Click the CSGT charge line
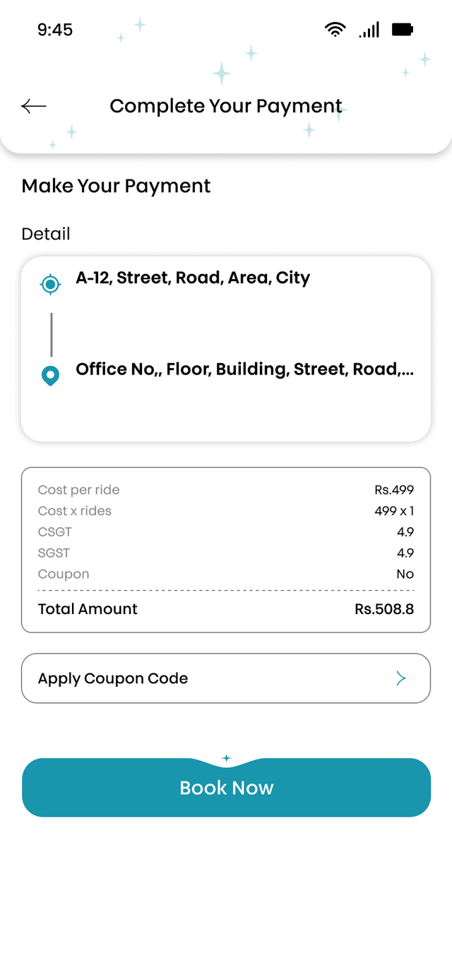 [x=226, y=531]
